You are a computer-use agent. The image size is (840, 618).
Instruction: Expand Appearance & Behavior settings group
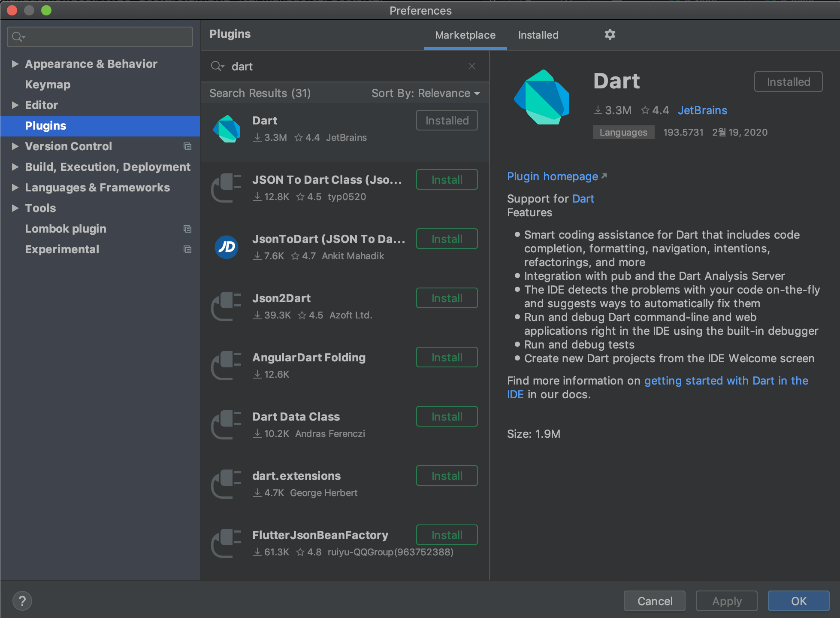click(15, 64)
